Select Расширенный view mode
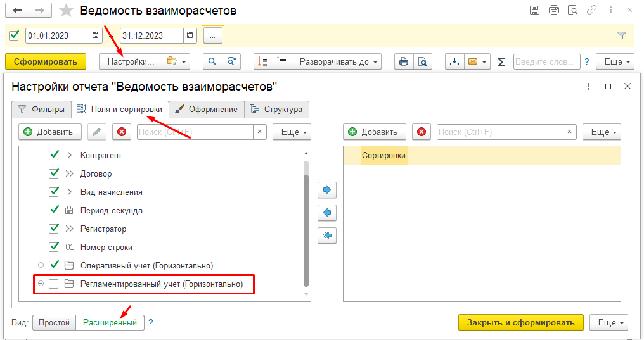This screenshot has height=340, width=644. click(x=110, y=322)
